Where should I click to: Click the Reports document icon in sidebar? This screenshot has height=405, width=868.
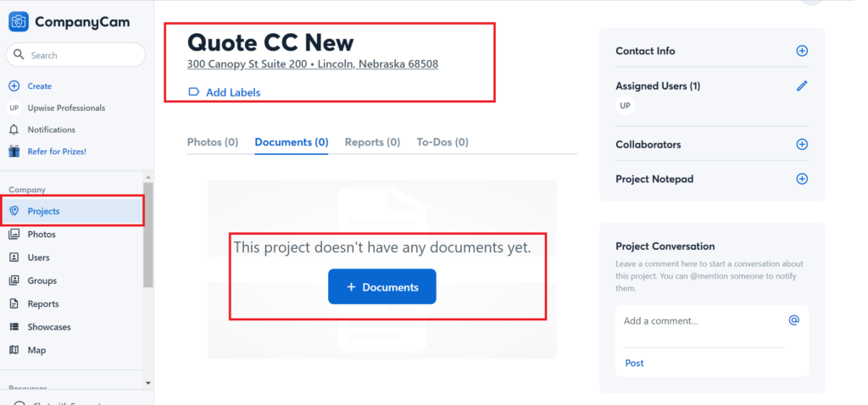click(14, 303)
